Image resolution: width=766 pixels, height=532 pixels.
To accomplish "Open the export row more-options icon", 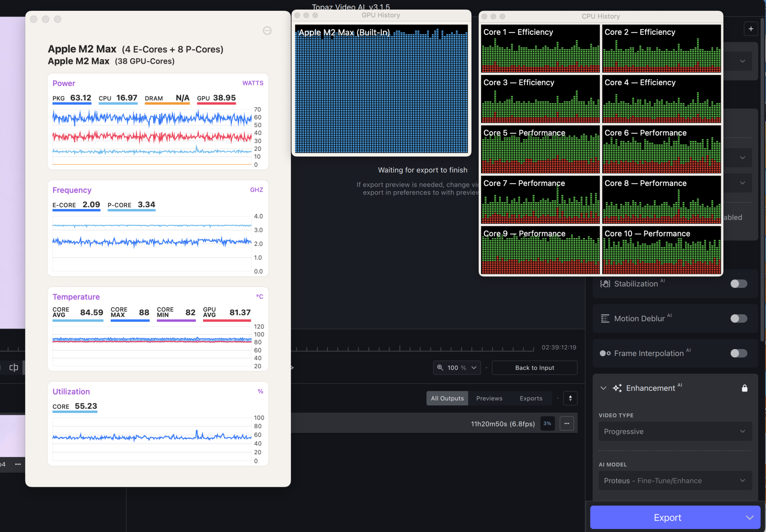I will (x=567, y=423).
